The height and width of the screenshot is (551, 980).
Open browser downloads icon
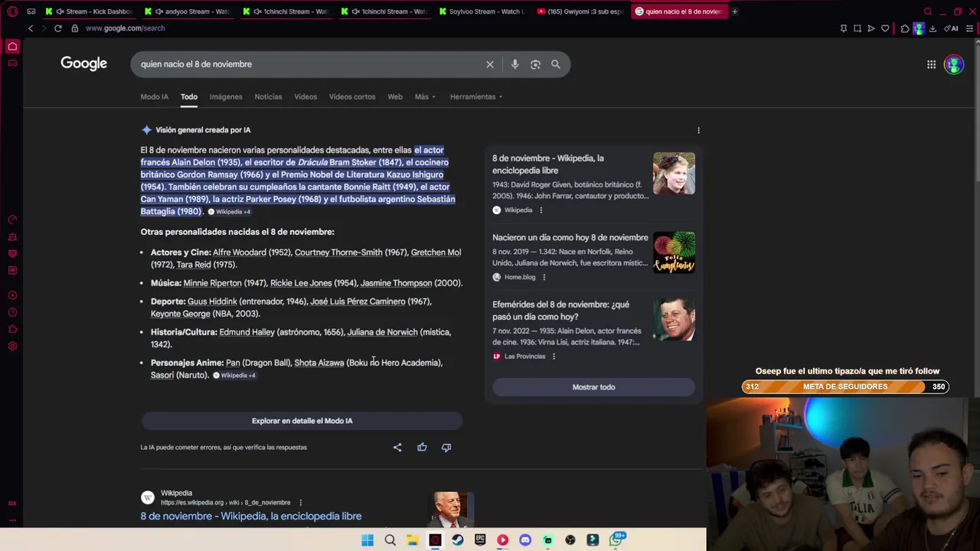[933, 28]
